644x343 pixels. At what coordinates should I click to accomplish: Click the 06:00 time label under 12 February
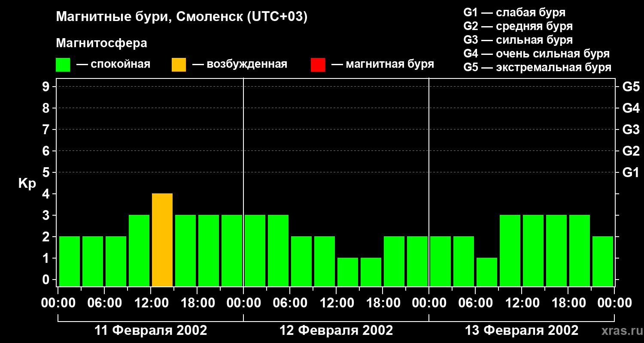coord(290,303)
